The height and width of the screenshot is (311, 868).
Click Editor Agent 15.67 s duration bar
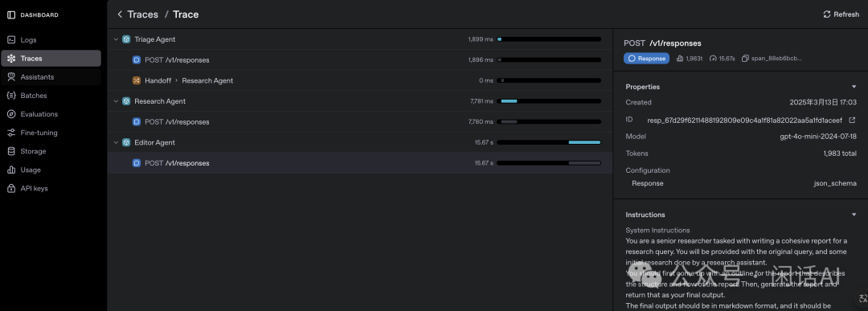549,142
